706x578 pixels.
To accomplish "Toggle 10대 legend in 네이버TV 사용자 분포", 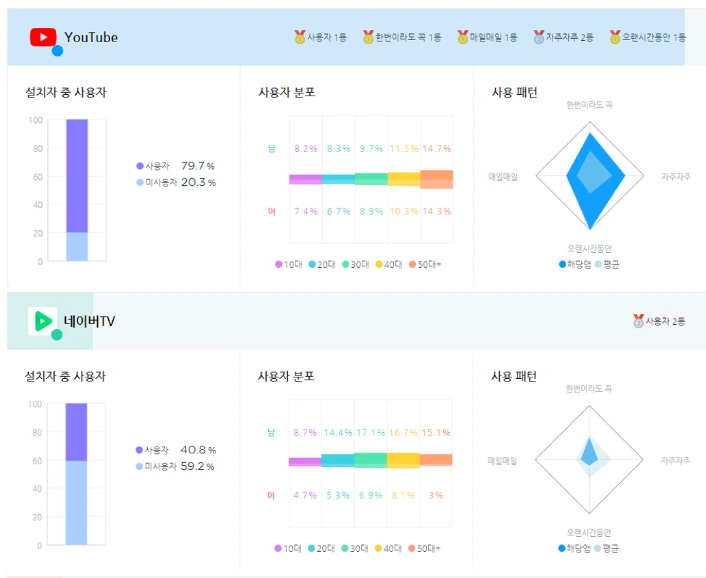I will pyautogui.click(x=288, y=548).
